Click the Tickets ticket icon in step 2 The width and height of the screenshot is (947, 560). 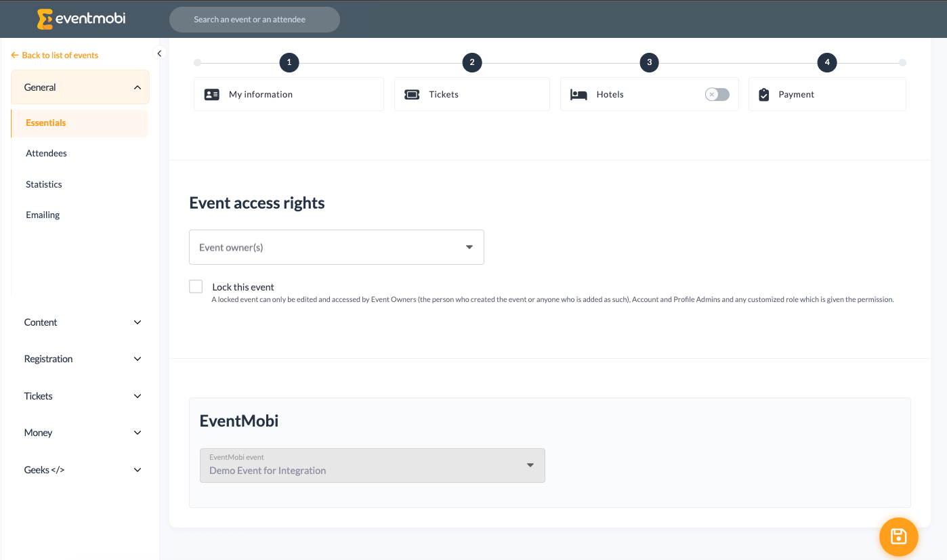point(413,93)
